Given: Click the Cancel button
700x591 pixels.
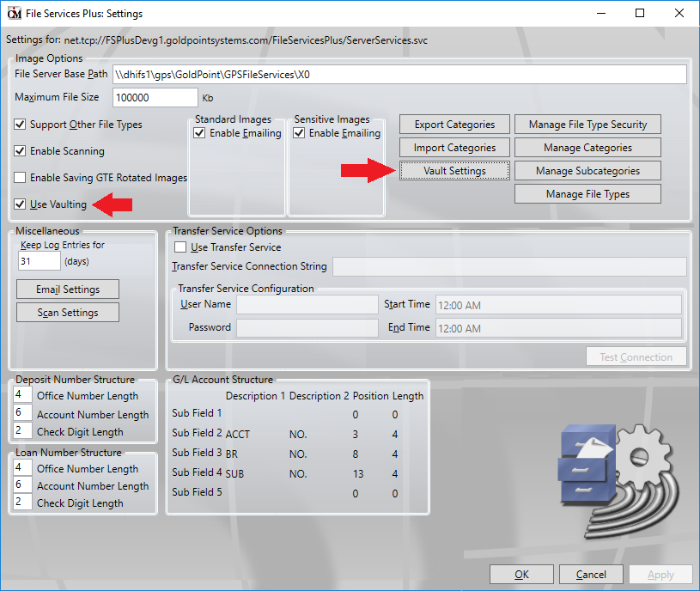Looking at the screenshot, I should click(x=591, y=574).
